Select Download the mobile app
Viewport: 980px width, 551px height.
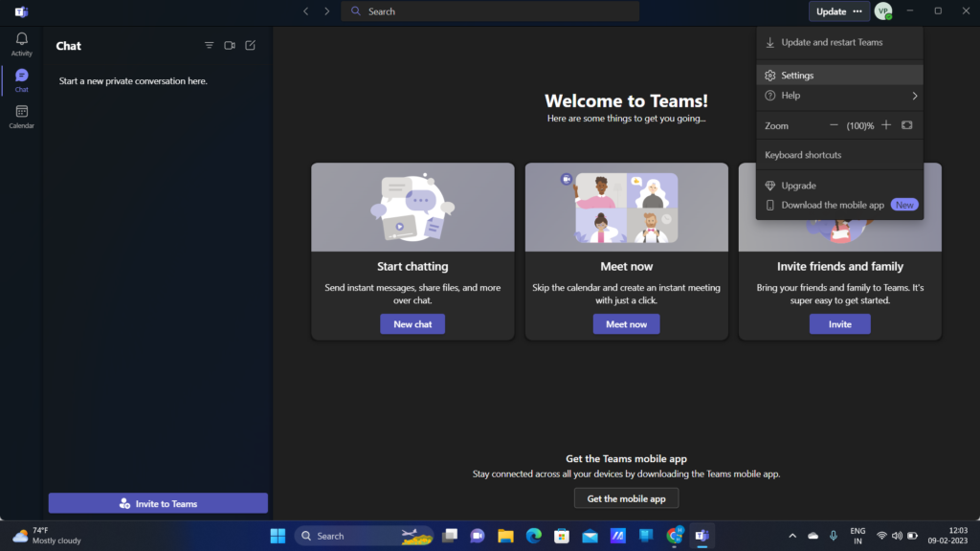(839, 205)
